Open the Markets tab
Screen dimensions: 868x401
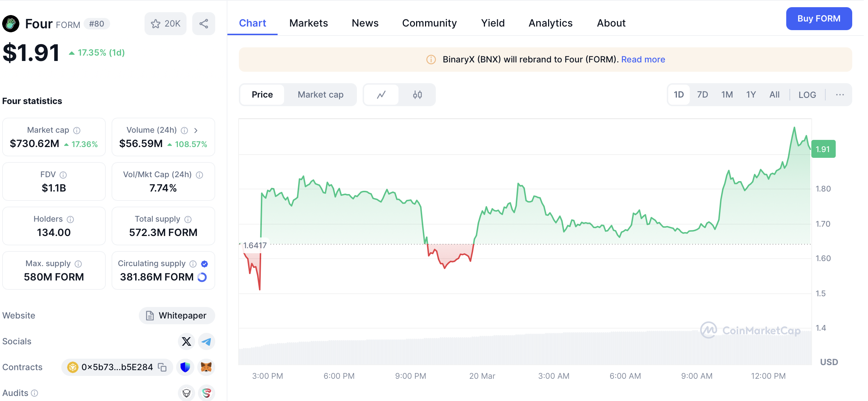click(308, 23)
